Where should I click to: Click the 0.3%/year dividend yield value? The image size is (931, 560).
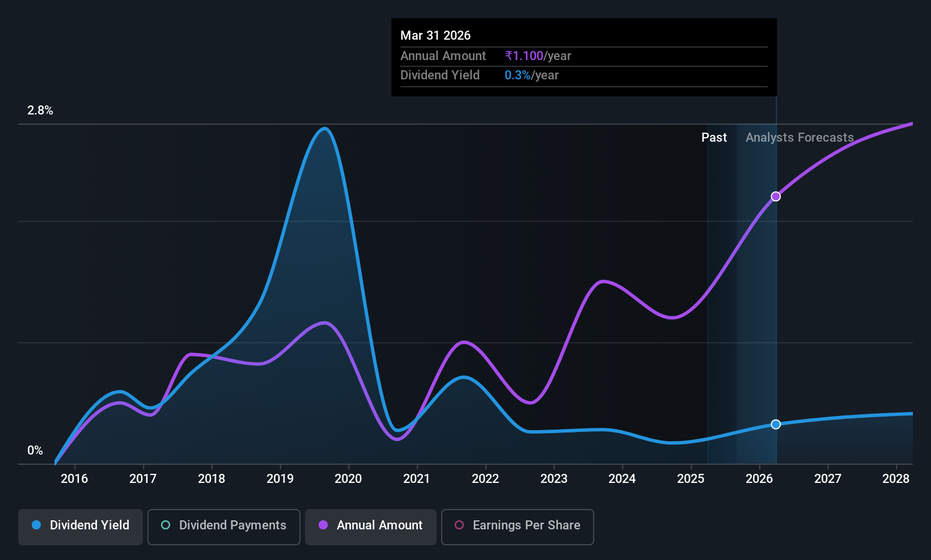point(532,75)
